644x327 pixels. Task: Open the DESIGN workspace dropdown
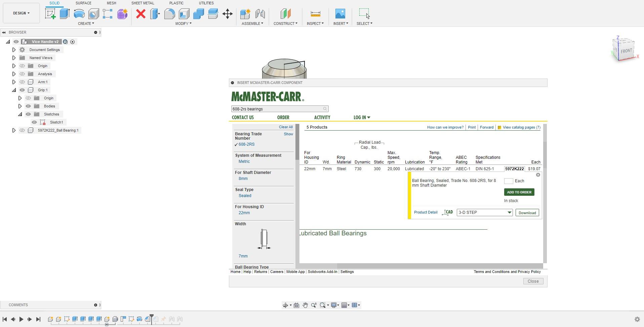pos(21,13)
